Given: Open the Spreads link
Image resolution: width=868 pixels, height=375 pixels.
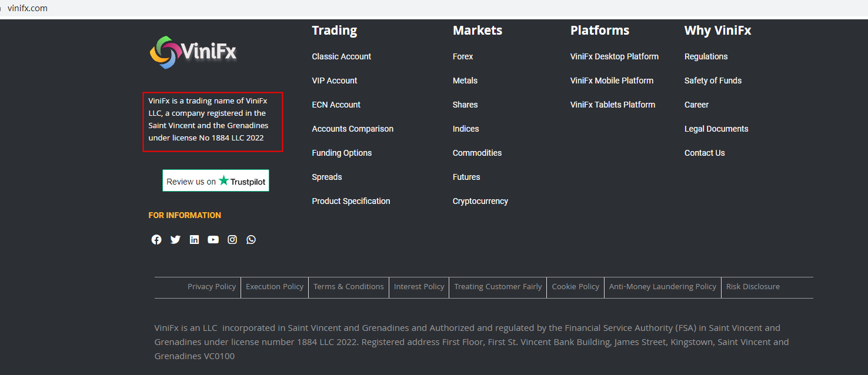Looking at the screenshot, I should click(327, 177).
